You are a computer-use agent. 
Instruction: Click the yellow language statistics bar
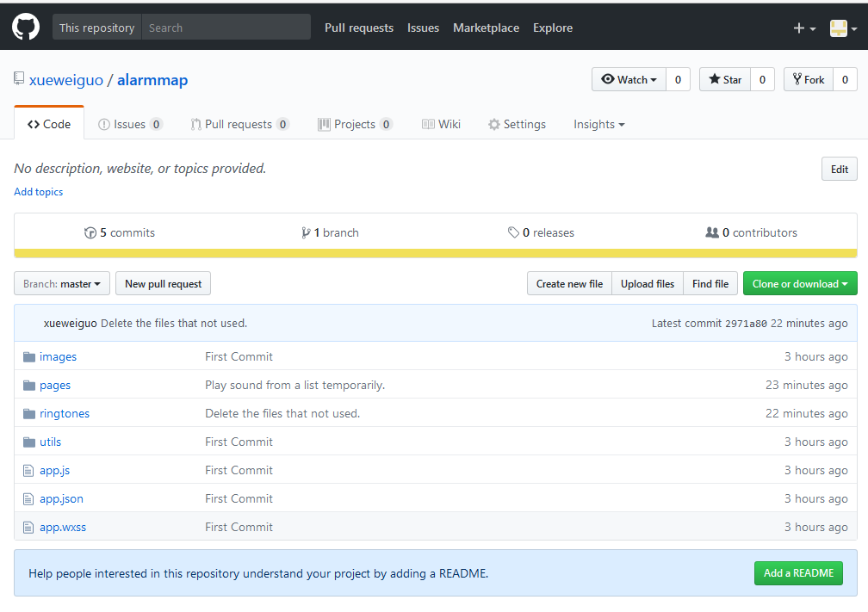[436, 253]
